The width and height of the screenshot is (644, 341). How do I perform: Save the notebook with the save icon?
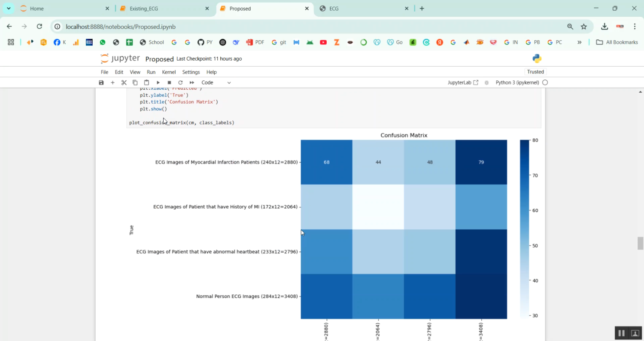(101, 82)
